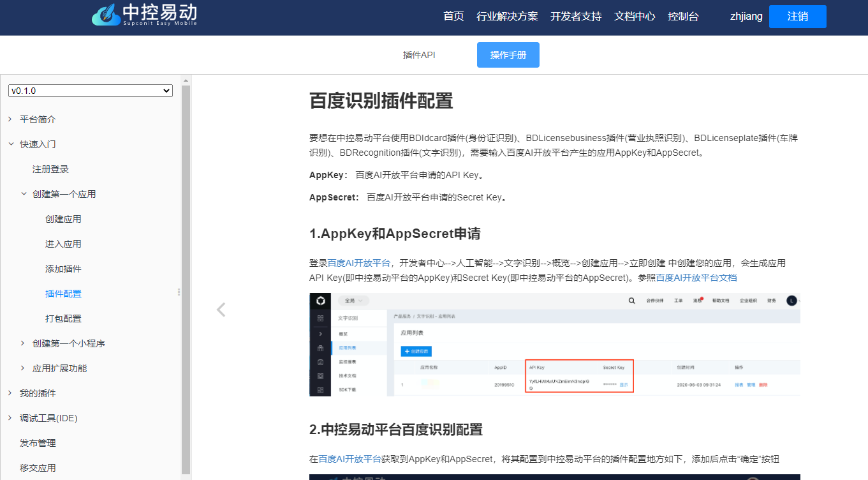868x480 pixels.
Task: Click the 注销 logout button
Action: 798,17
